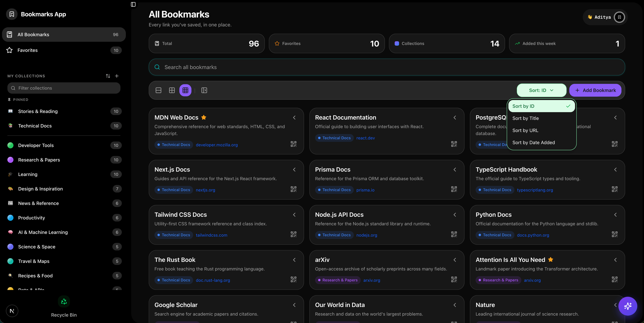Select the three-column grid view
The image size is (644, 323).
(x=185, y=90)
